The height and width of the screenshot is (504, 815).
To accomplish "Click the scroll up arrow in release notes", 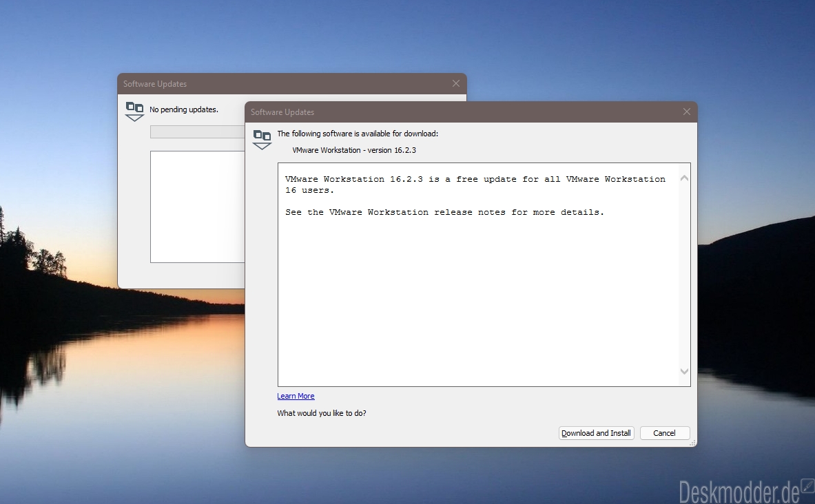I will (684, 178).
